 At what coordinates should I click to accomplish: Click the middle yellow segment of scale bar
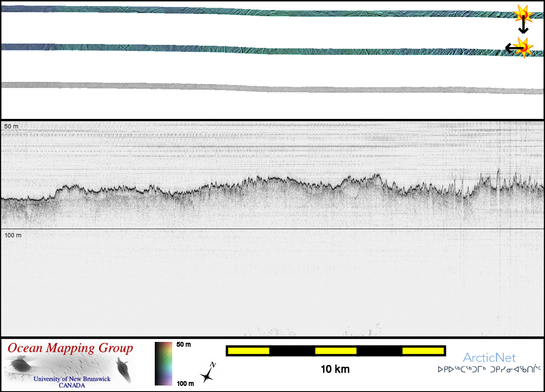[x=335, y=351]
